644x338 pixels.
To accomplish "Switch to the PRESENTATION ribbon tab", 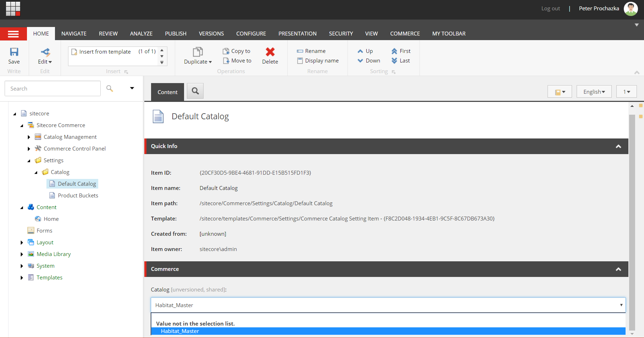I will click(x=298, y=34).
